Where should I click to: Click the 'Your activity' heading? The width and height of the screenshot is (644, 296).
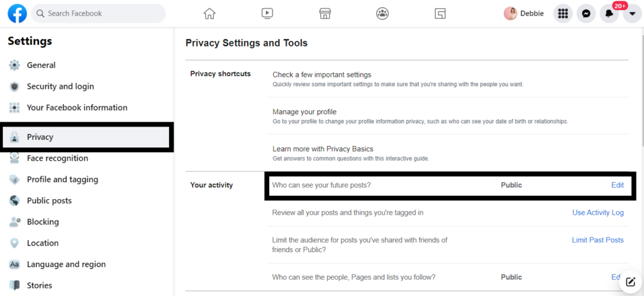click(211, 185)
